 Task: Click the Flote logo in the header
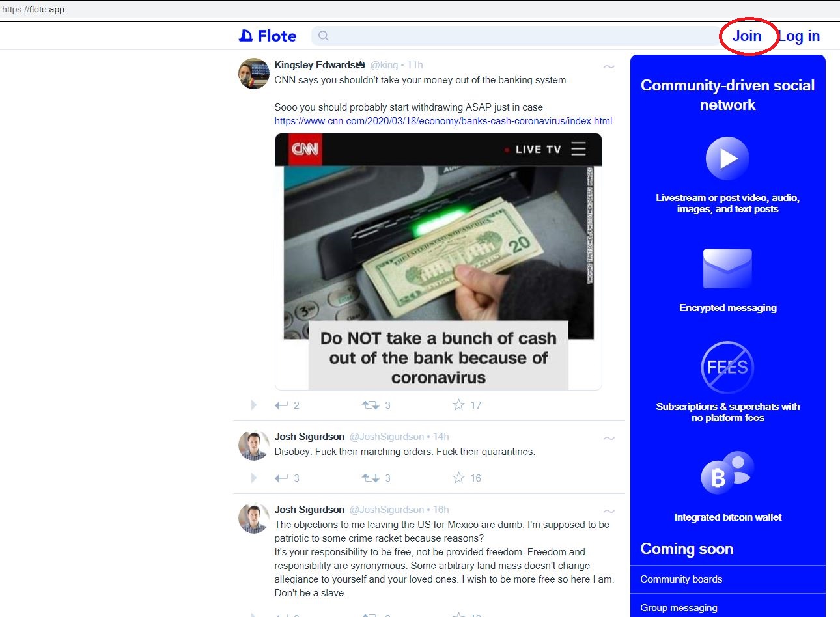click(x=268, y=36)
